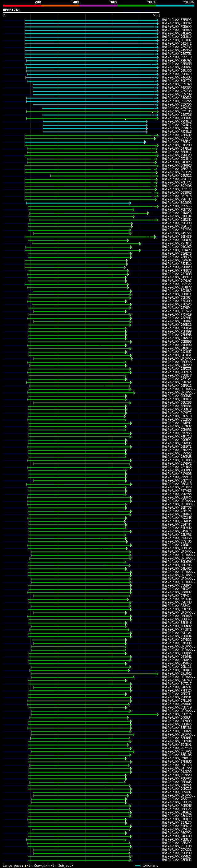Image resolution: width=197 pixels, height=868 pixels.
Task: Select the UniRef100_Q5V231 label
Action: 177,850
